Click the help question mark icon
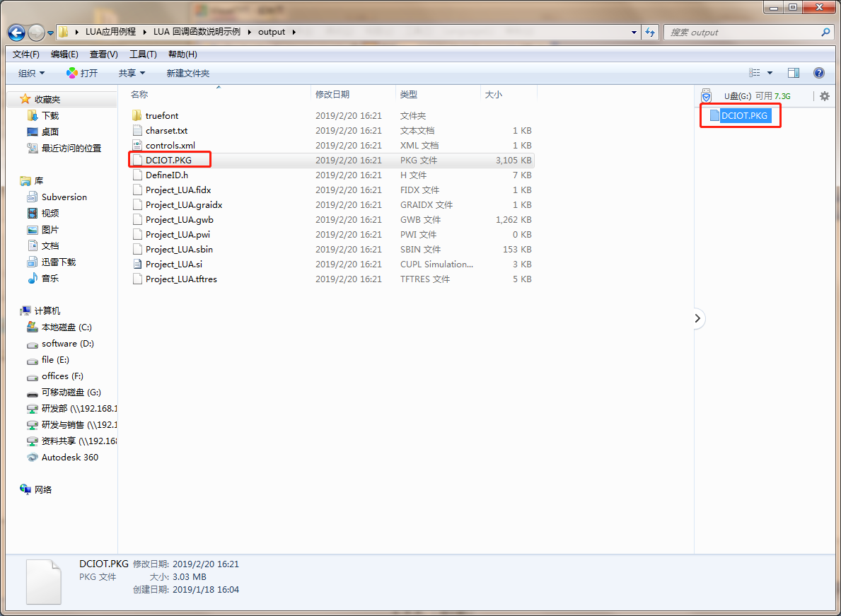The image size is (841, 616). [818, 73]
